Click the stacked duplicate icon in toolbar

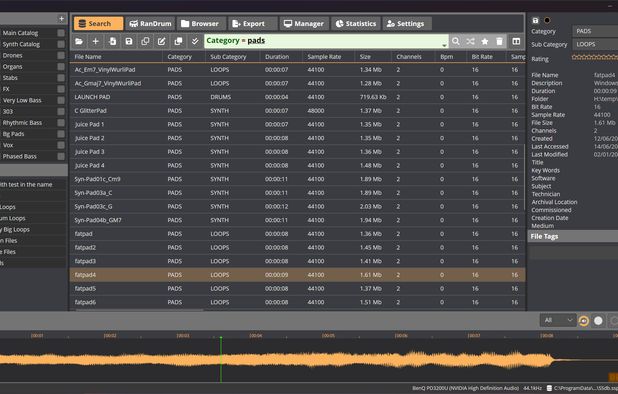pos(178,41)
